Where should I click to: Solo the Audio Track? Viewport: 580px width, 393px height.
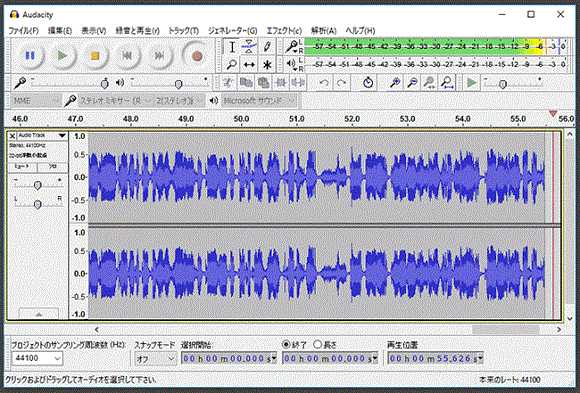(53, 167)
